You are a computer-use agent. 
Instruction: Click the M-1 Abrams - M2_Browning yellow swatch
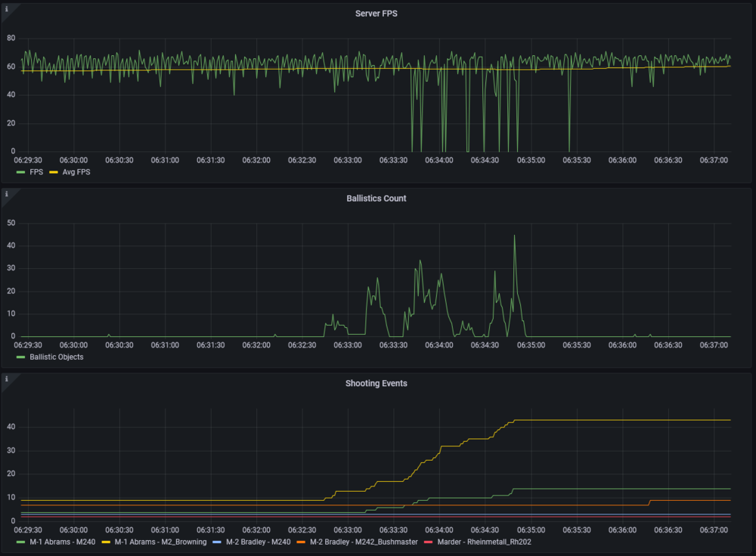point(106,542)
